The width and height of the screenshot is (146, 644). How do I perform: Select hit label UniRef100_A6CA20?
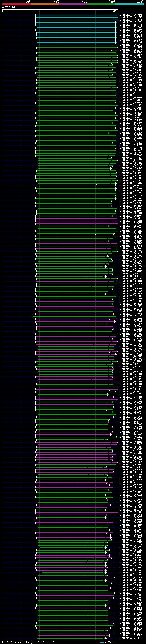131,261
